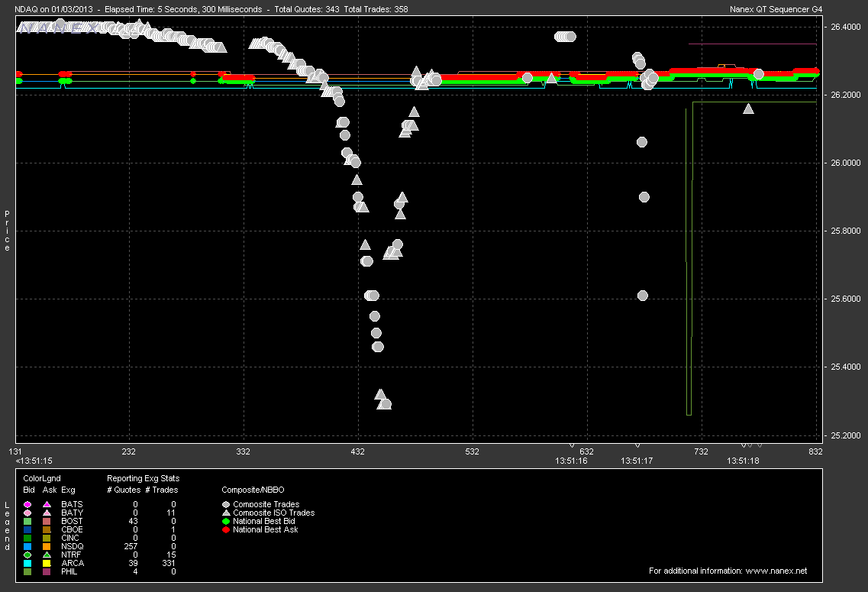This screenshot has height=592, width=868.
Task: Click the ARCA ask yellow color swatch
Action: [47, 563]
